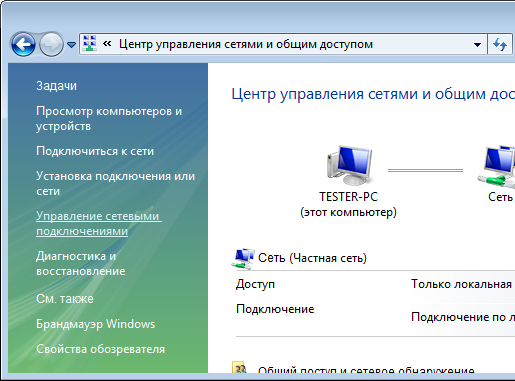This screenshot has height=381, width=515.
Task: Open the recent pages dropdown arrow
Action: [71, 45]
